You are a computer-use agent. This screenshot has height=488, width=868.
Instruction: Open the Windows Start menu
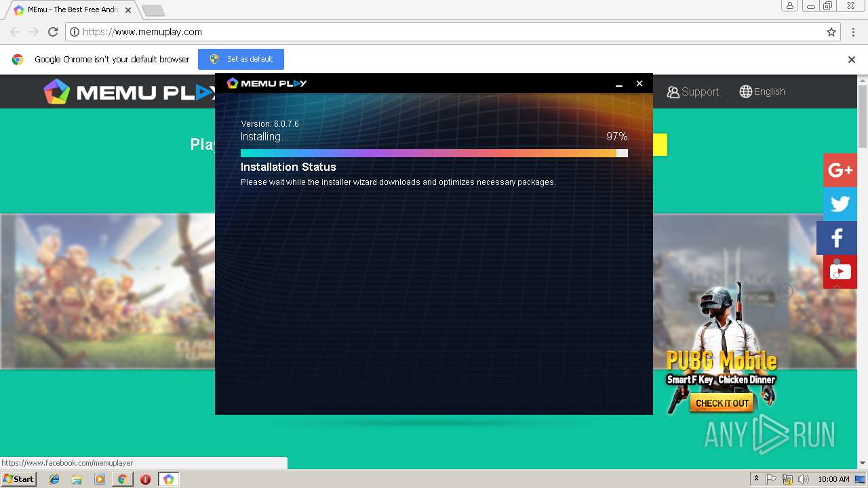18,479
